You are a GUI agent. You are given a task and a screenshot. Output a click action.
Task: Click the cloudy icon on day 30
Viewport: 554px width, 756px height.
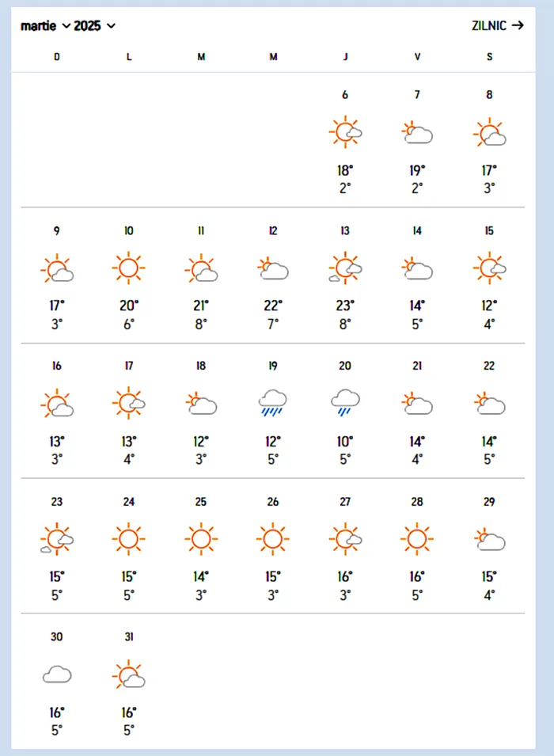tap(57, 674)
